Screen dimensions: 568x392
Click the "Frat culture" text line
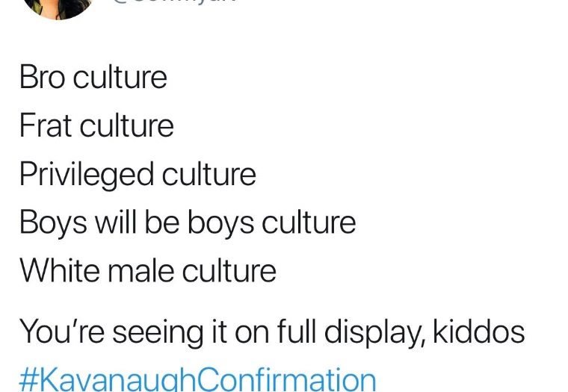coord(96,125)
